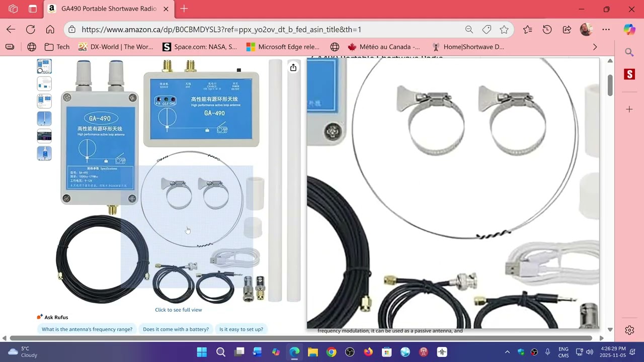Open Edge Settings and more menu
644x362 pixels.
coord(606,30)
